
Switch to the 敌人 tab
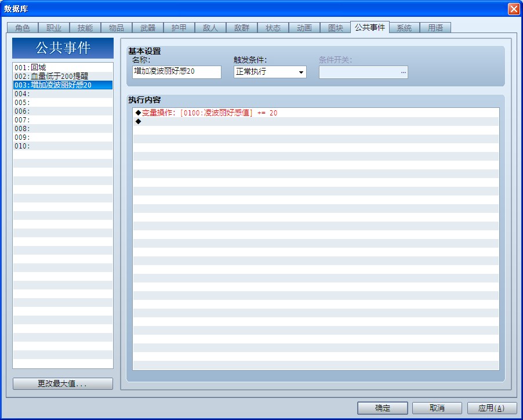pos(210,28)
